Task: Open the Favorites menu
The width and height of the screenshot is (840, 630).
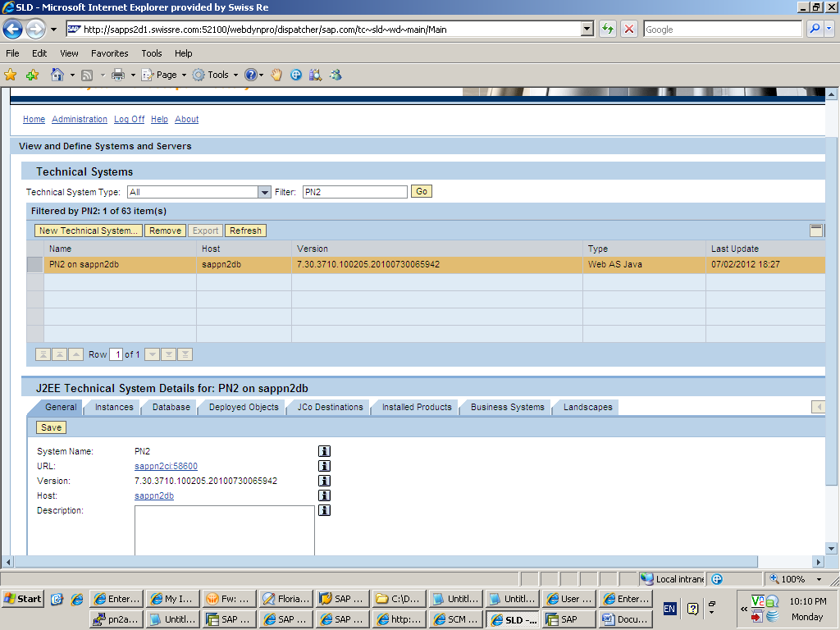Action: (x=110, y=53)
